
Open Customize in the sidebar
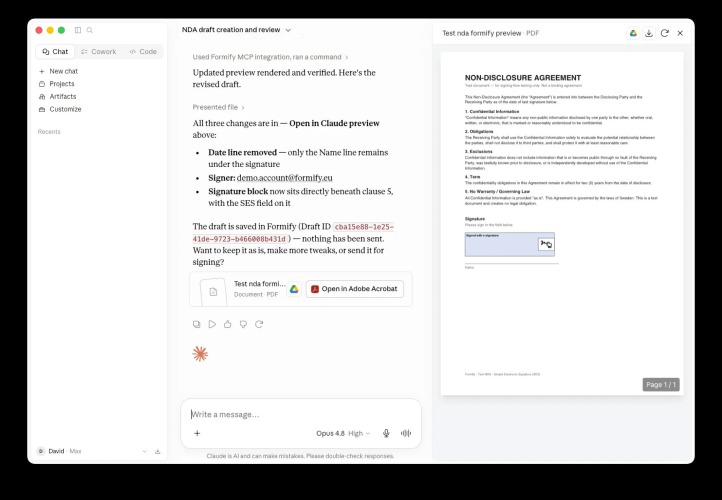pyautogui.click(x=60, y=109)
